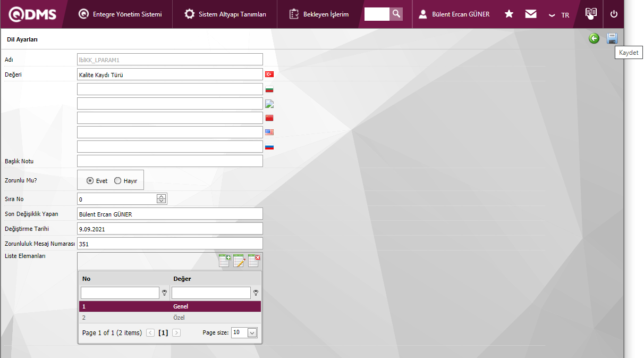Decrease Sıra No with down arrow
Viewport: 644px width, 358px height.
pyautogui.click(x=162, y=202)
